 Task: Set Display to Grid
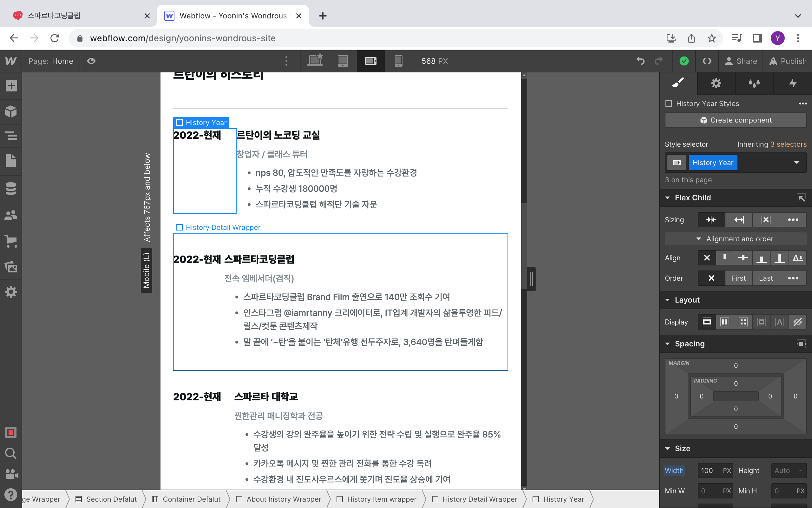point(743,322)
